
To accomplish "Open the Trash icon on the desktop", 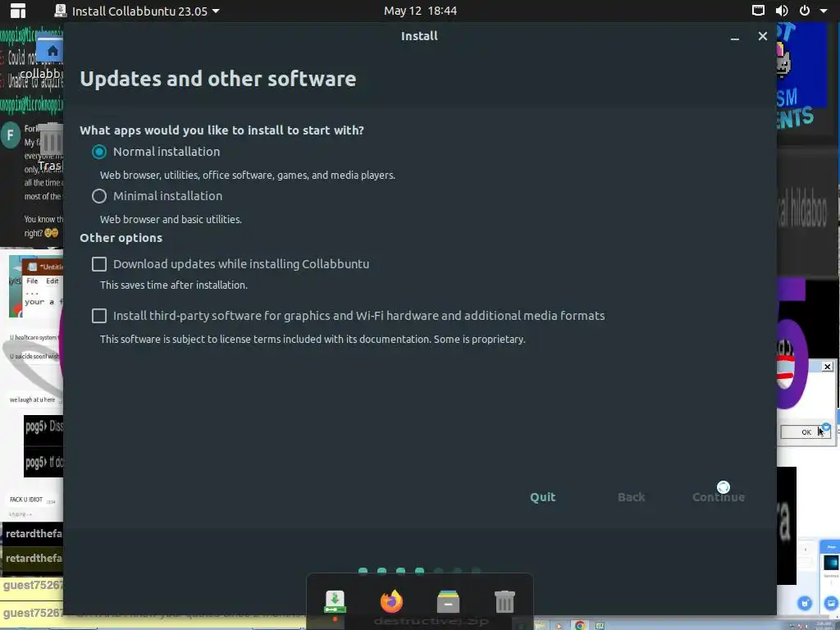I will pos(52,141).
